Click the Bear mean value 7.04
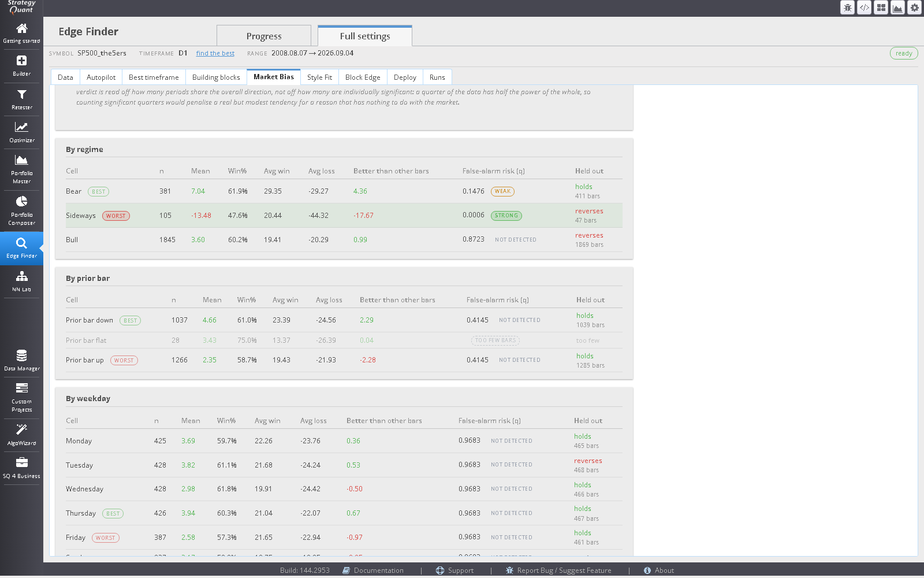Screen dimensions: 924x578 [x=198, y=191]
